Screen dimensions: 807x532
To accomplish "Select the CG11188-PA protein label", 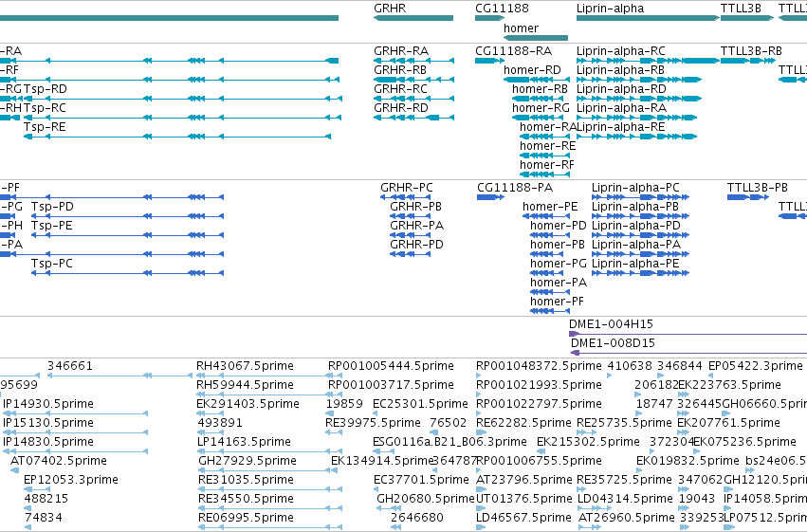I will pos(515,188).
